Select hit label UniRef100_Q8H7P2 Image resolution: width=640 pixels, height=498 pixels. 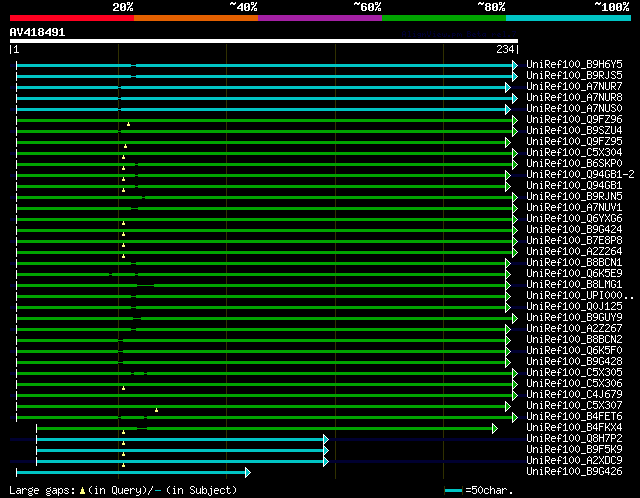(x=574, y=439)
